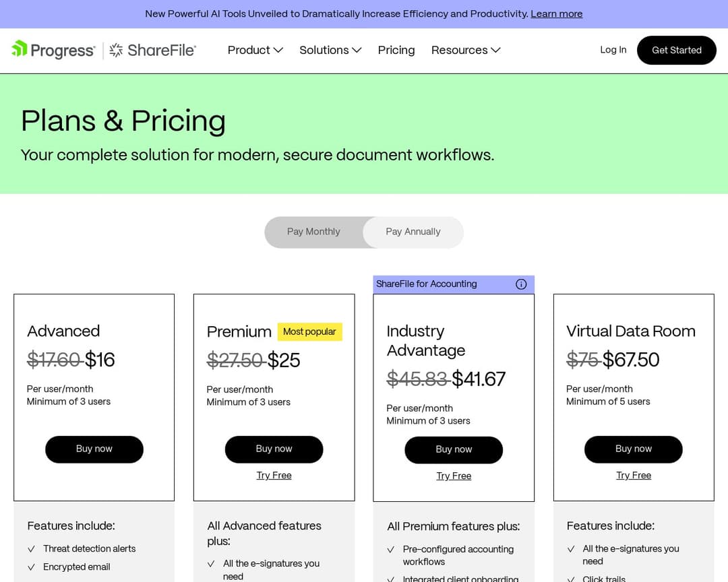Click 'Threat detection alerts' feature
Screen dimensions: 728x582
pos(89,548)
